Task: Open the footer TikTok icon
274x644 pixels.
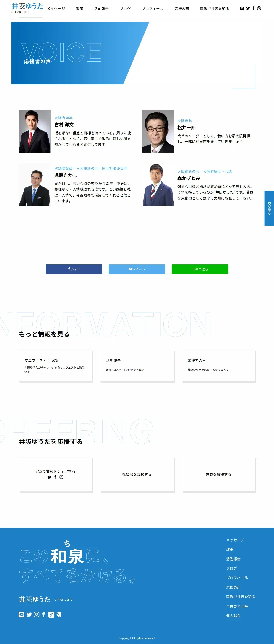Action: (51, 615)
